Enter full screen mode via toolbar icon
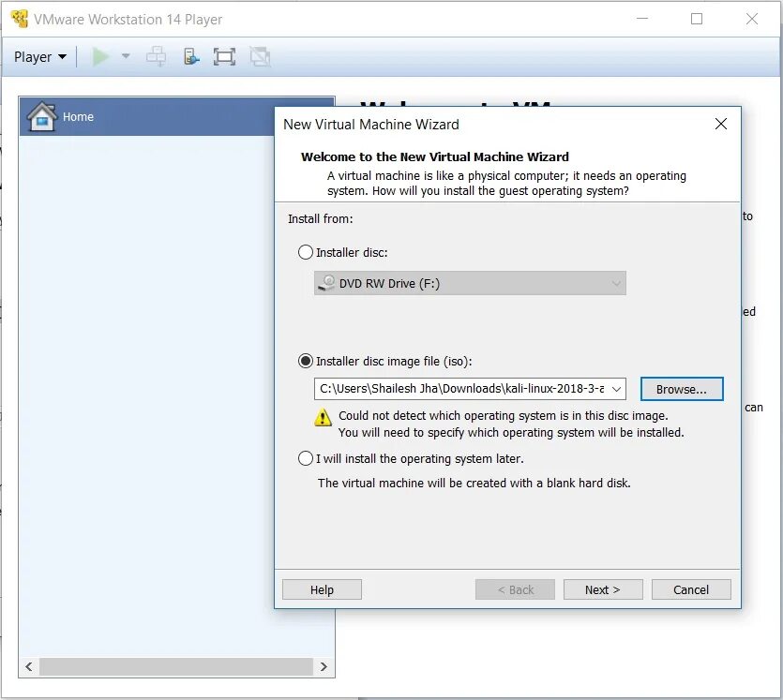The height and width of the screenshot is (700, 783). (224, 57)
